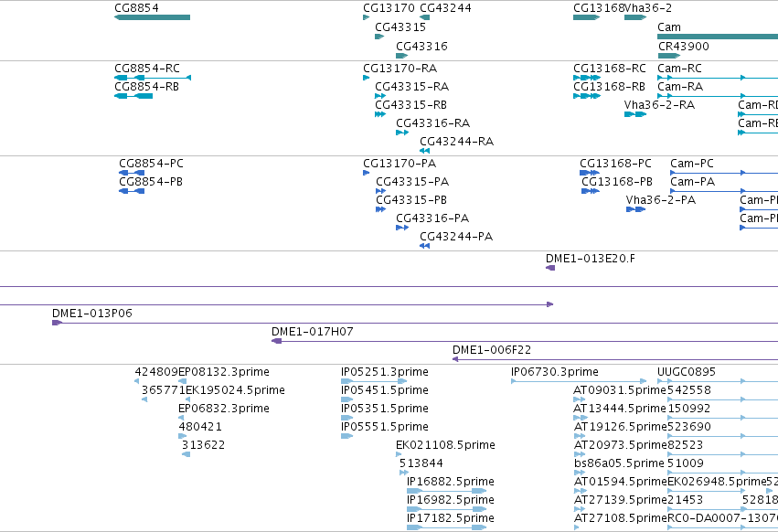Select the CG13168-RC transcript
The height and width of the screenshot is (532, 778).
(587, 78)
